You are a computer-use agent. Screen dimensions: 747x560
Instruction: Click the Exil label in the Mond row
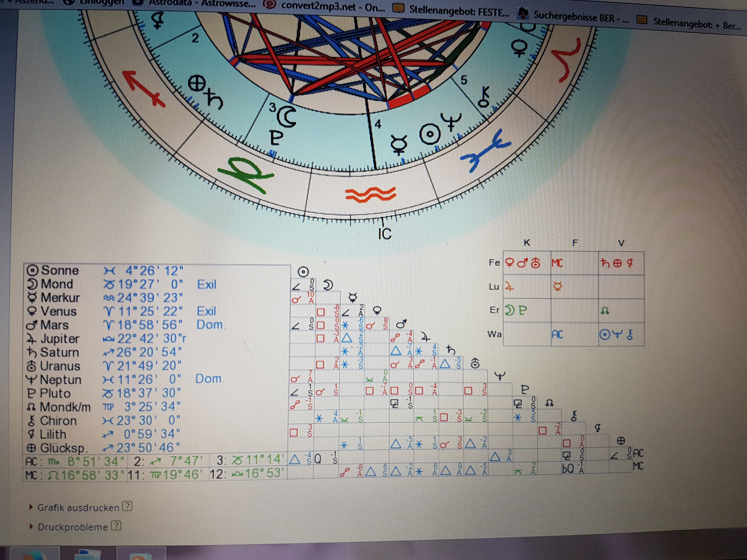207,285
